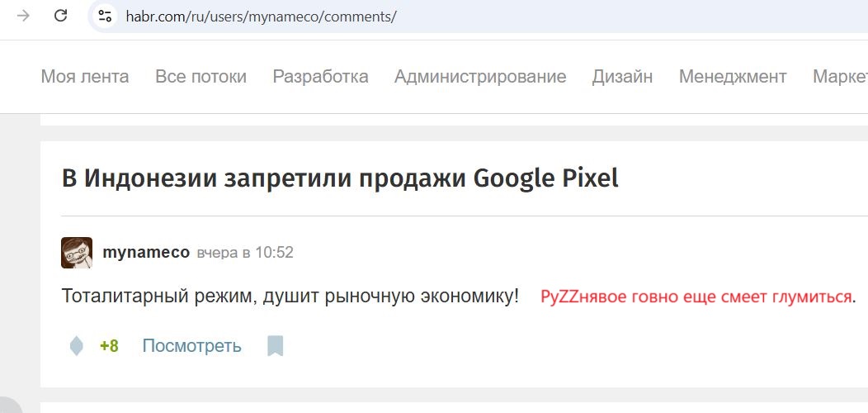Image resolution: width=868 pixels, height=413 pixels.
Task: Click the browser forward arrow
Action: (x=23, y=16)
